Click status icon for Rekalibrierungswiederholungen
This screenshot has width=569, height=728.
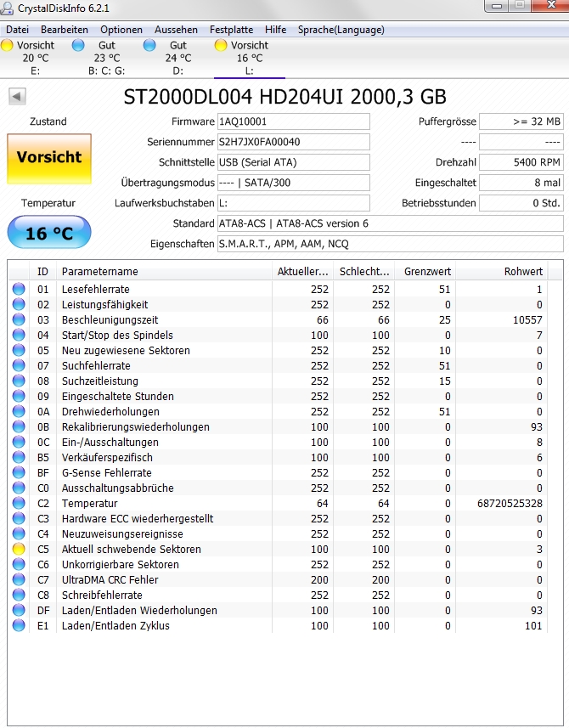point(19,427)
